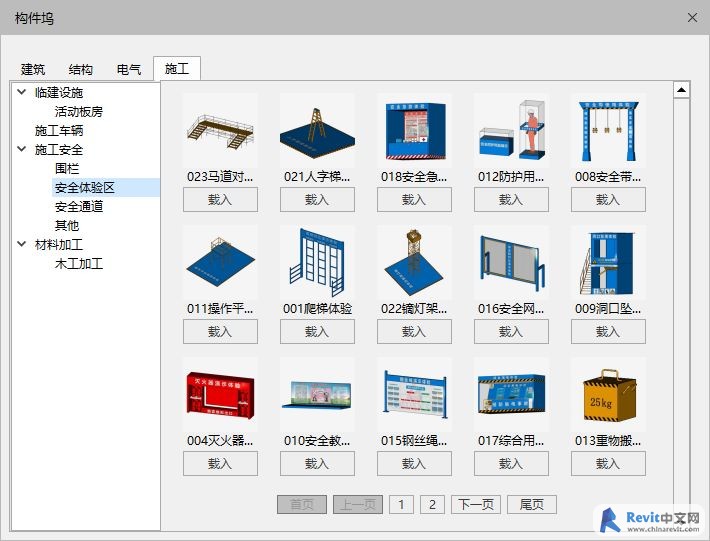The width and height of the screenshot is (710, 541).
Task: Select the 015钢丝绳 board thumbnail
Action: click(x=414, y=394)
